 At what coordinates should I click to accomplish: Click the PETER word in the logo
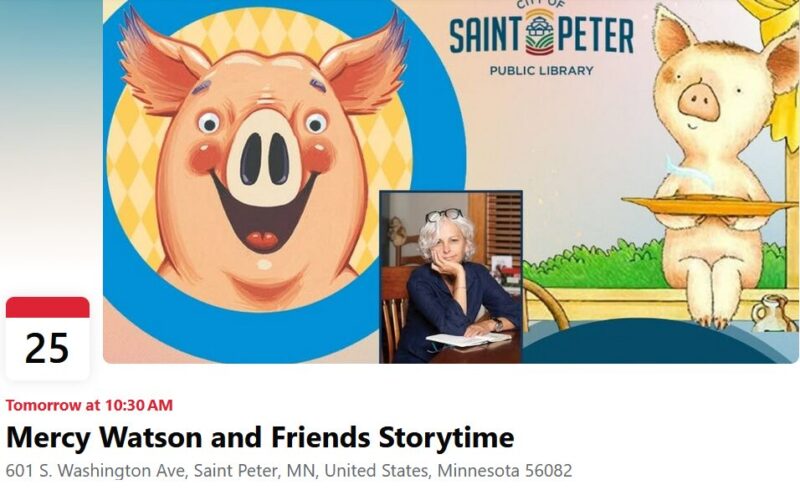[x=594, y=35]
